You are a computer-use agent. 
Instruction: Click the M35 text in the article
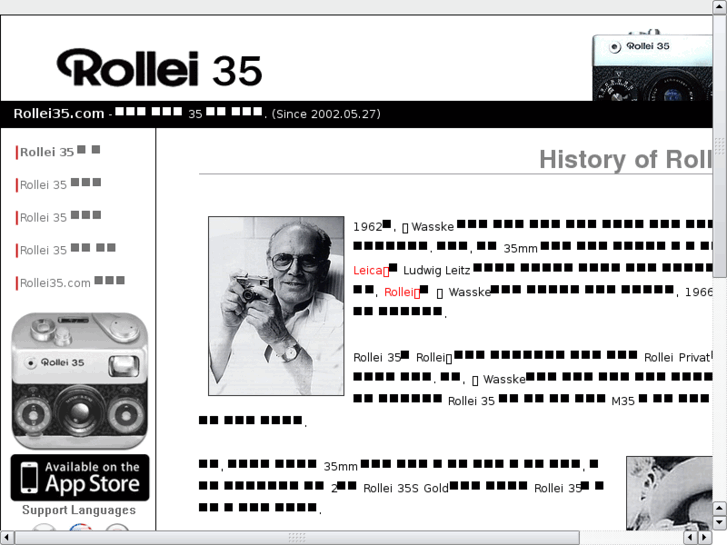tap(623, 401)
